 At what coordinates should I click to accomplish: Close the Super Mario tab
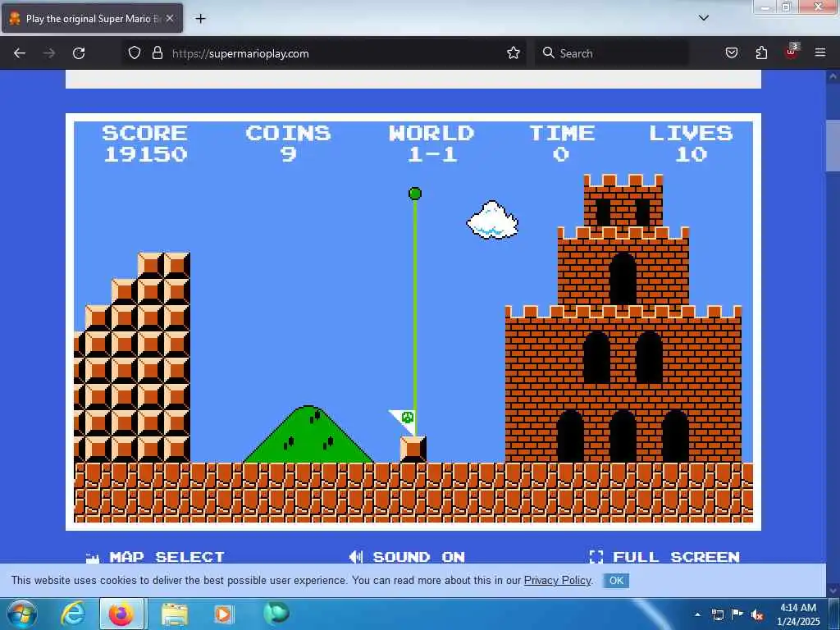[170, 18]
